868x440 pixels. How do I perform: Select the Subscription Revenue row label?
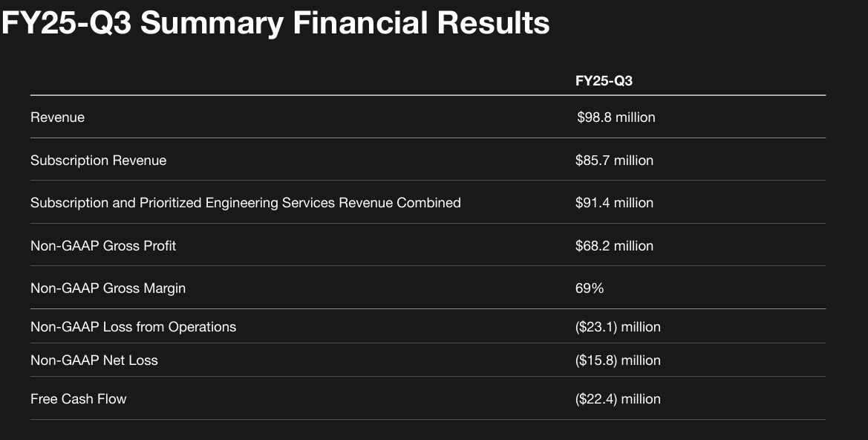pos(98,161)
